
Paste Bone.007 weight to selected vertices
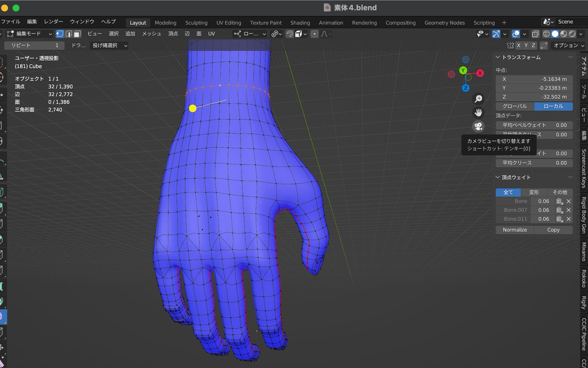[x=559, y=210]
